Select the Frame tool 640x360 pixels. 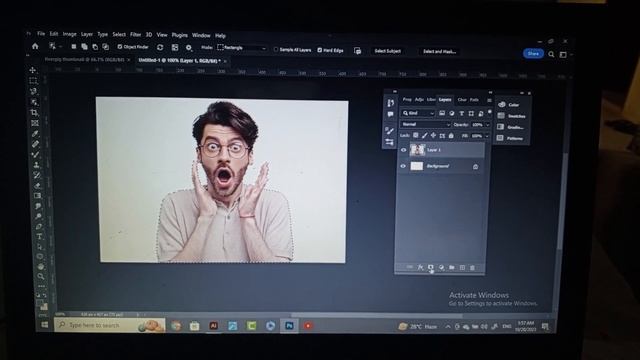coord(35,123)
